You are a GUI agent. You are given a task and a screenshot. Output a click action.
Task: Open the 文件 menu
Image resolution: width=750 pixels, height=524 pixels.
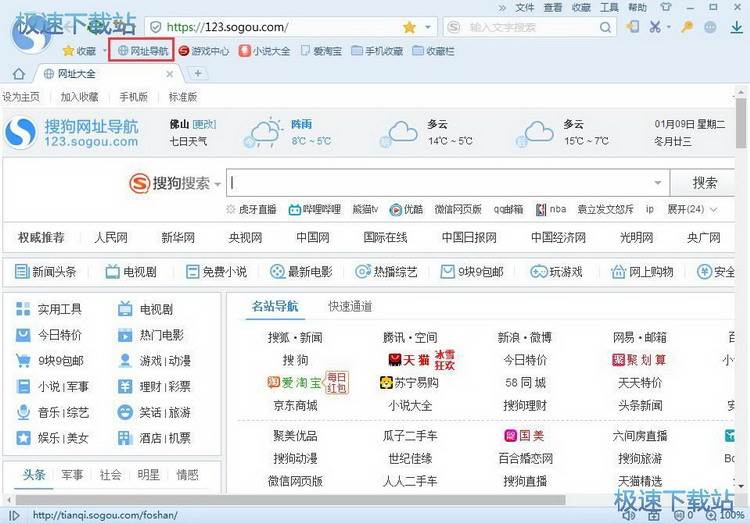pos(524,8)
